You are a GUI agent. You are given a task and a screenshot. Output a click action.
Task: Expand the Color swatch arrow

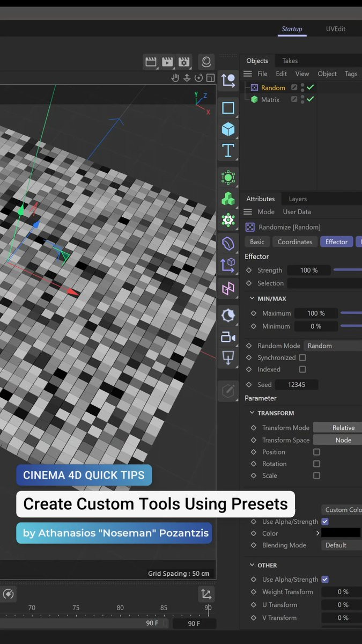point(317,533)
